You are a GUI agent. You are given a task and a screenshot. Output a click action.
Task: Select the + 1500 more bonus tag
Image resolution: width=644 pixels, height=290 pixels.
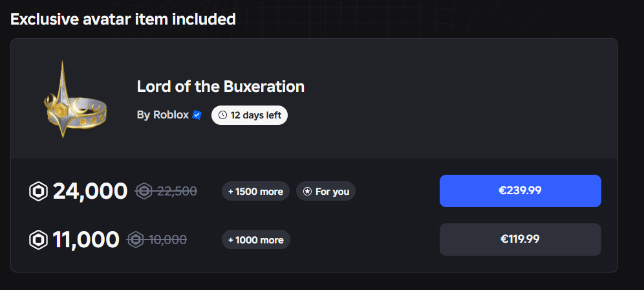(x=255, y=192)
